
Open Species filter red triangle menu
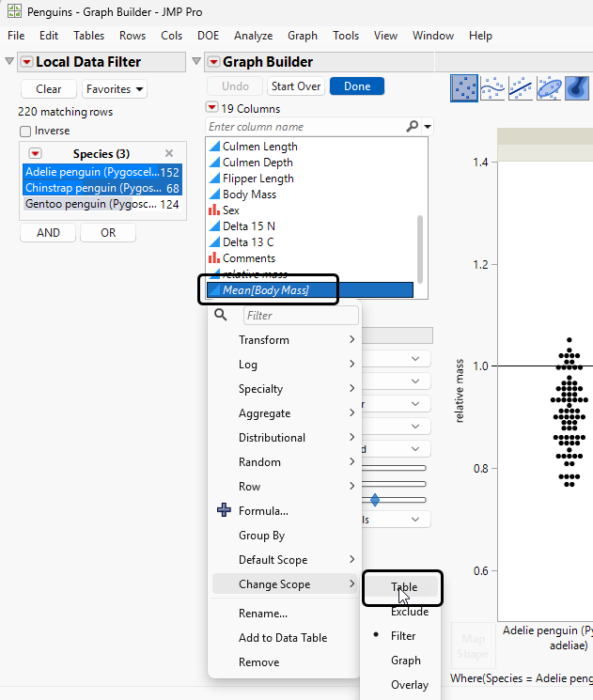pyautogui.click(x=36, y=153)
